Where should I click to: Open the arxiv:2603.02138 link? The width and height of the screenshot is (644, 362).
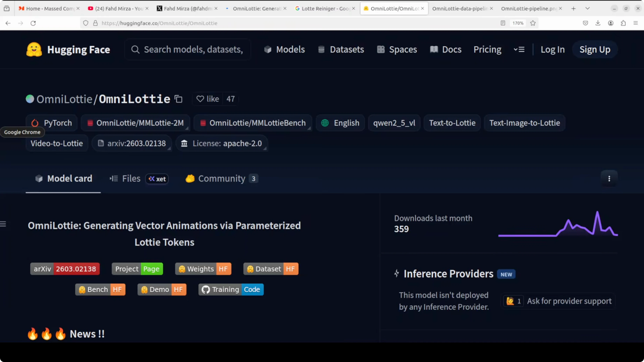coord(132,143)
